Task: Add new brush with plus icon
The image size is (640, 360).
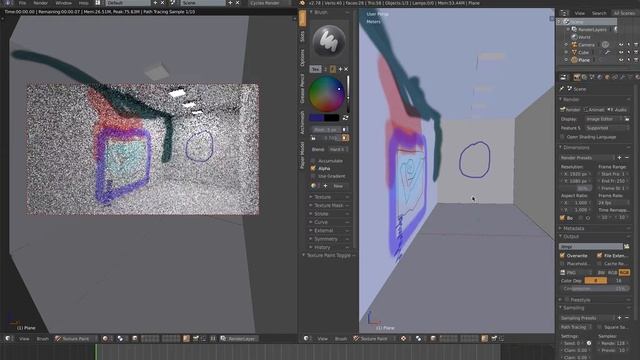Action: tap(340, 69)
